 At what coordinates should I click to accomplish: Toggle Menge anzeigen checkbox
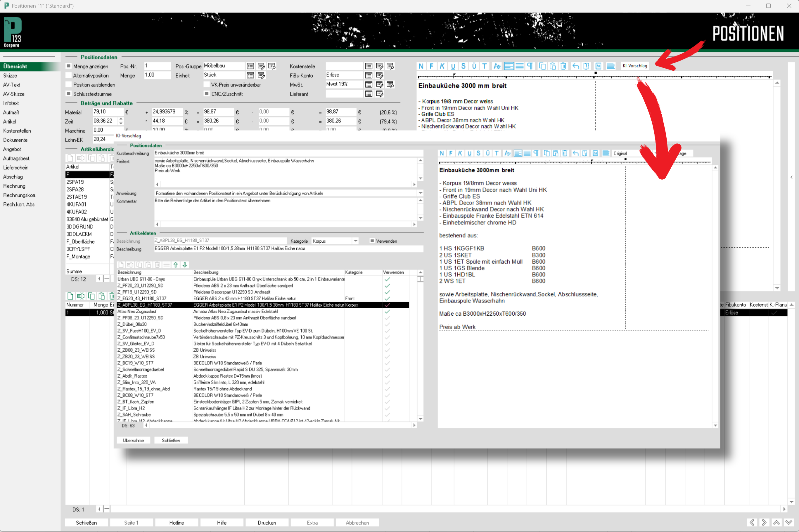point(69,66)
